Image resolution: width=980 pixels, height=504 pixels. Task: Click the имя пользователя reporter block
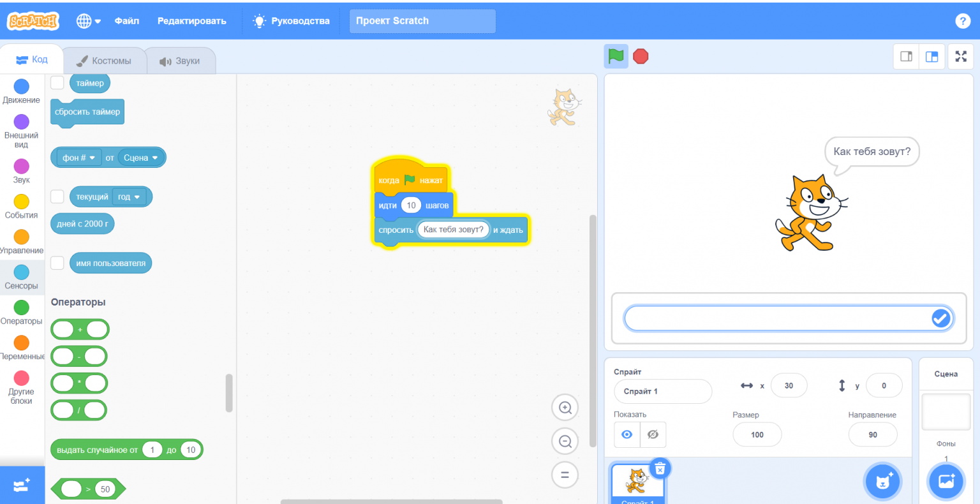click(x=111, y=263)
